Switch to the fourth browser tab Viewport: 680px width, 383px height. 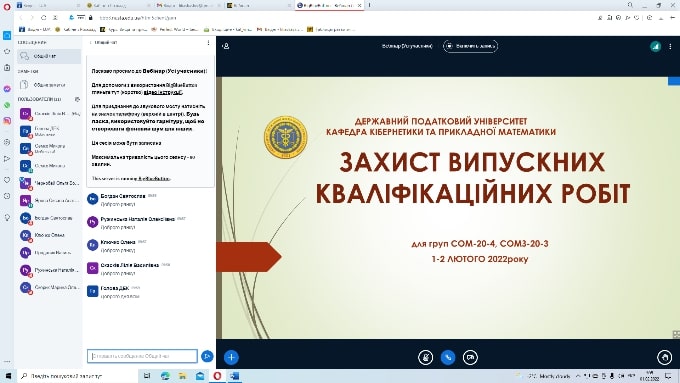259,5
